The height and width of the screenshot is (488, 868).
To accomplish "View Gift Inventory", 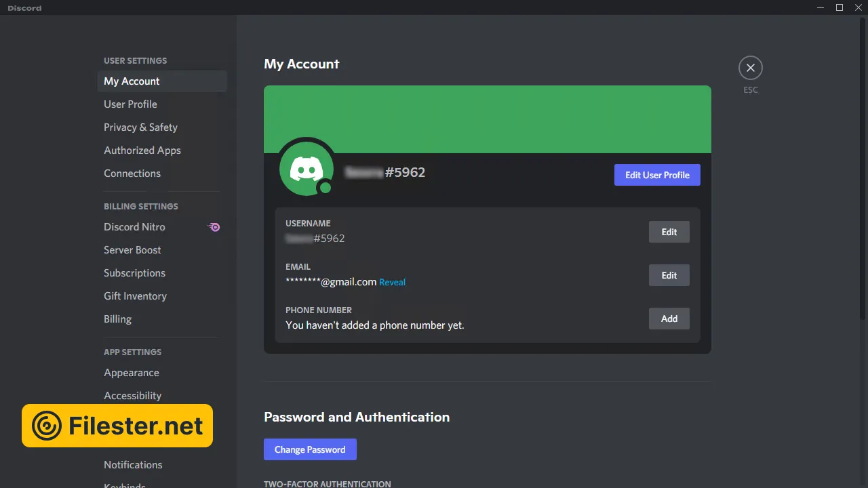I will coord(135,296).
